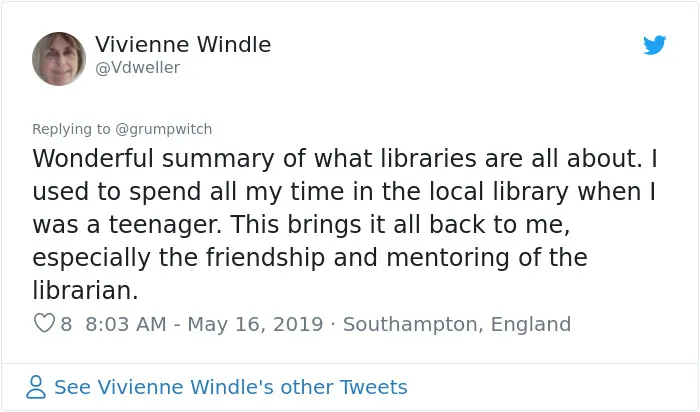Click the line about friendship and mentoring
Image resolution: width=700 pixels, height=412 pixels.
[x=309, y=258]
